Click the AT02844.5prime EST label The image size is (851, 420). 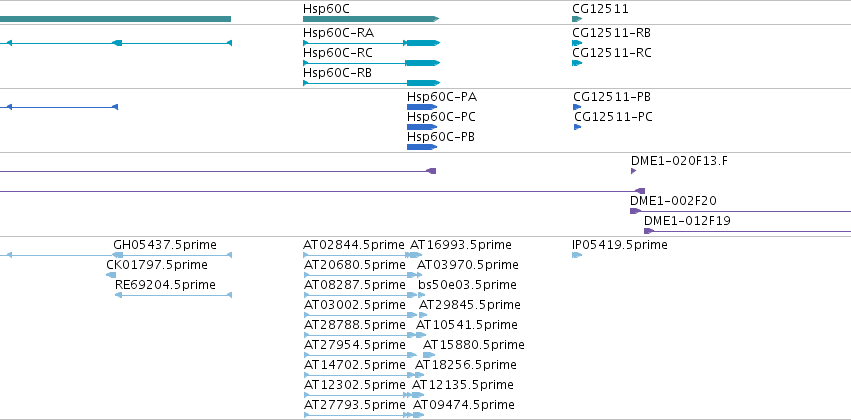354,245
